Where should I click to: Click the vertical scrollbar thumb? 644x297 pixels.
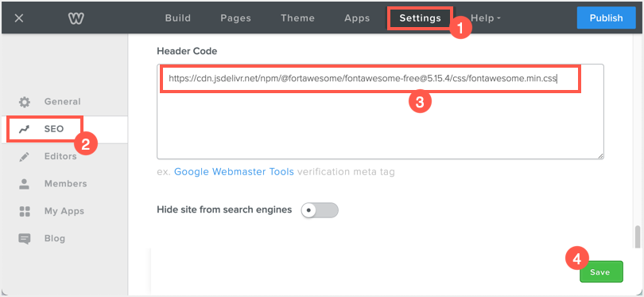pos(637,236)
